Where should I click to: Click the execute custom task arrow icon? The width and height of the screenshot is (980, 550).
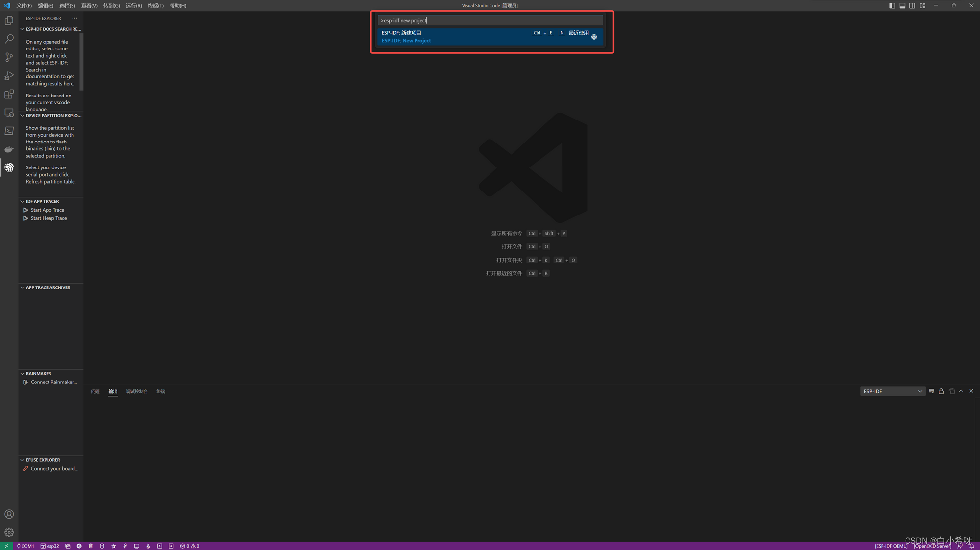coord(171,546)
